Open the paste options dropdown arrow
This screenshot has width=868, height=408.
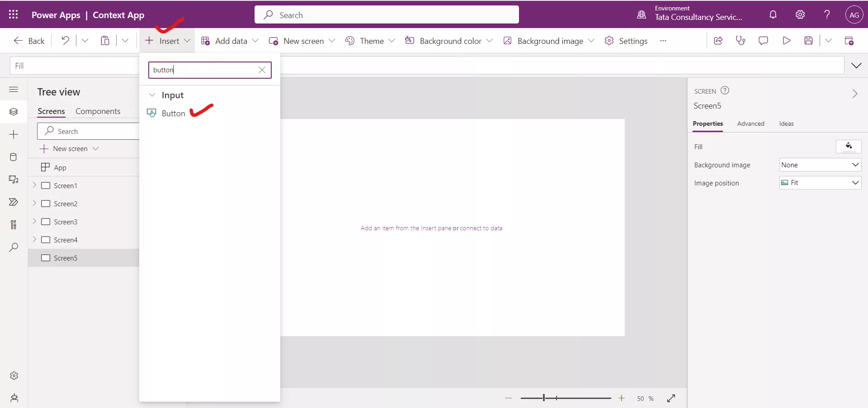click(125, 41)
